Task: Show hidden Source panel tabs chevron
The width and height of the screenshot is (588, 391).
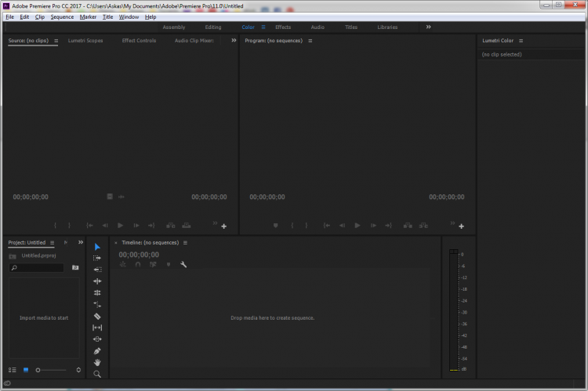Action: coord(234,40)
